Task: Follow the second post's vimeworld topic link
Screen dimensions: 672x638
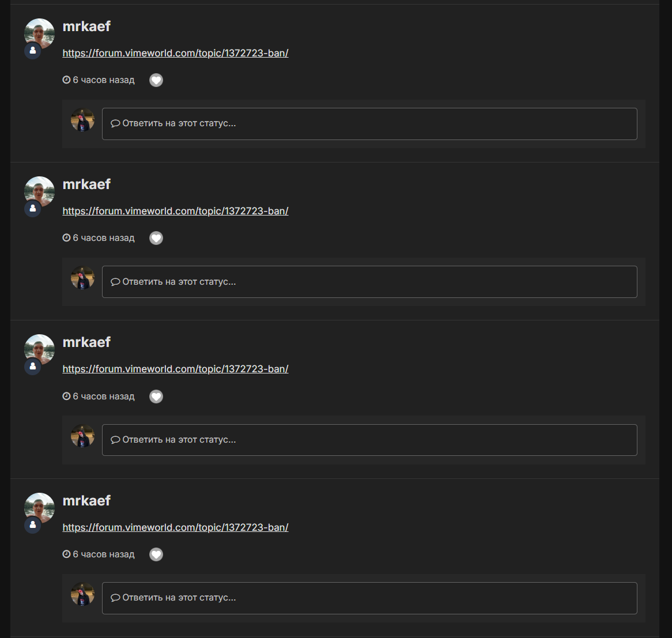Action: click(x=175, y=212)
